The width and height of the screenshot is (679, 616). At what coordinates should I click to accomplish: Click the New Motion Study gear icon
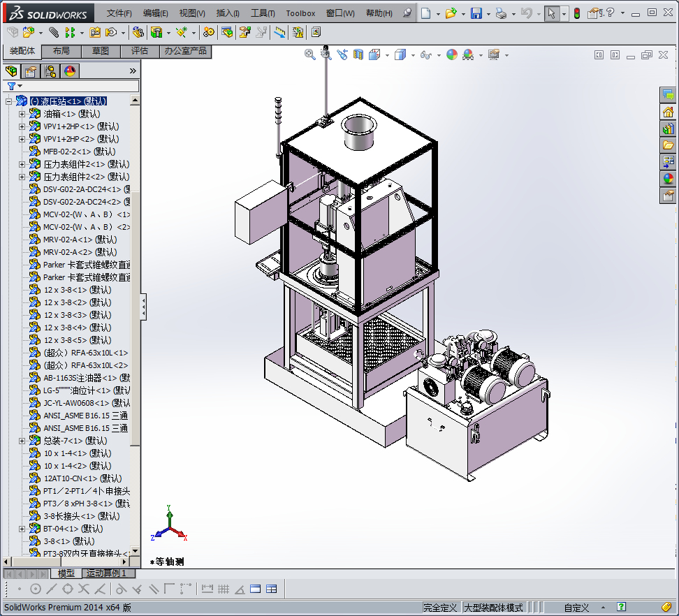(x=209, y=32)
